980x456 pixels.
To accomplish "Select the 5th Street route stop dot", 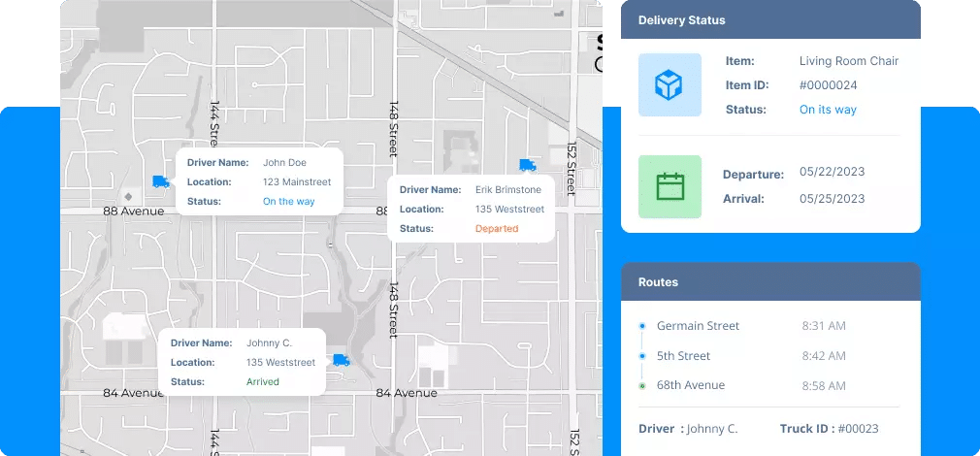I will tap(642, 356).
